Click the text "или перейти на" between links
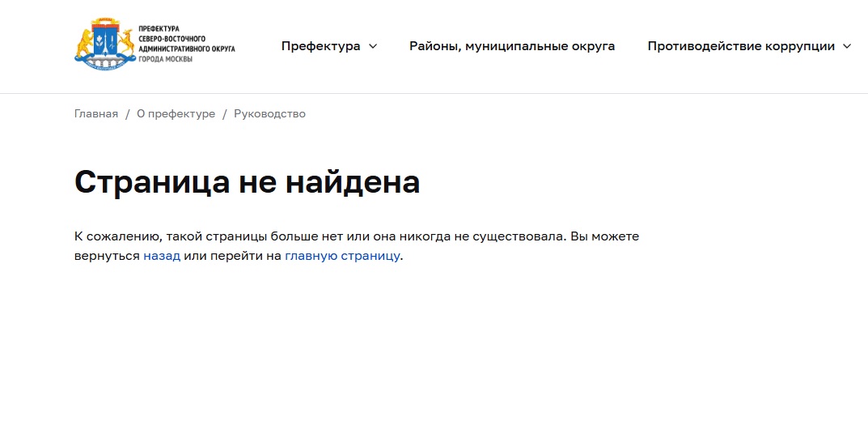The height and width of the screenshot is (438, 868). coord(232,256)
